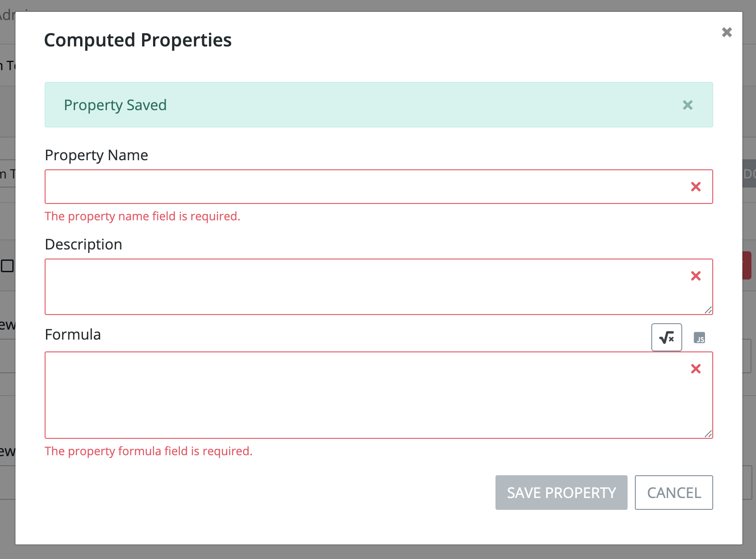Click the Description textarea resize handle
The width and height of the screenshot is (756, 559).
709,310
